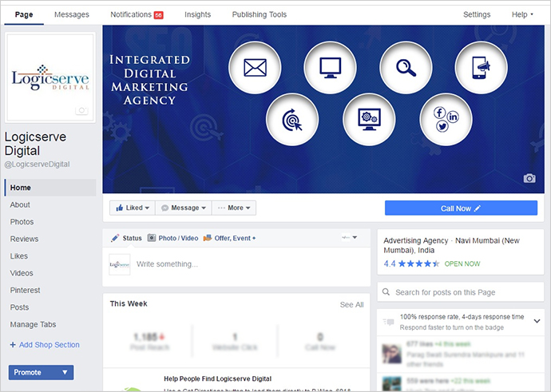Click the OPEN NOW status text
This screenshot has height=392, width=551.
pyautogui.click(x=462, y=263)
